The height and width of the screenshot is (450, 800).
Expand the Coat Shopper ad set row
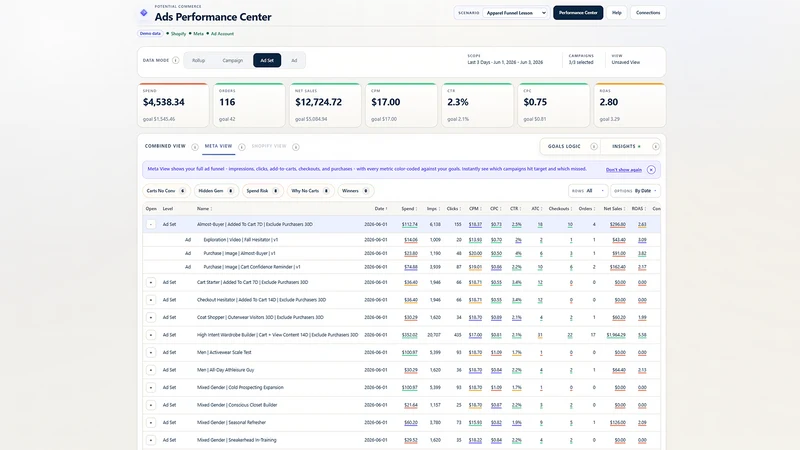tap(151, 317)
